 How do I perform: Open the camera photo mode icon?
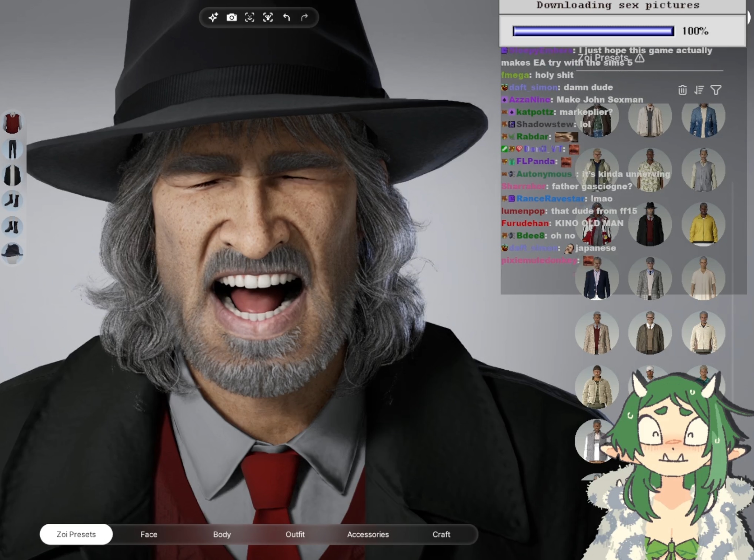(231, 17)
